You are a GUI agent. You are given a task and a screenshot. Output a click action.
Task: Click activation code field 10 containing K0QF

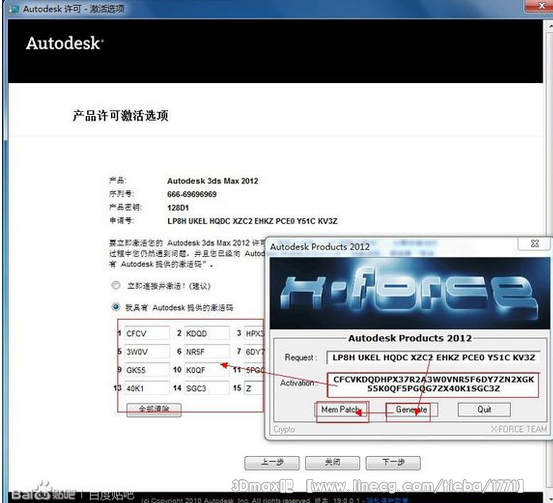(x=207, y=370)
